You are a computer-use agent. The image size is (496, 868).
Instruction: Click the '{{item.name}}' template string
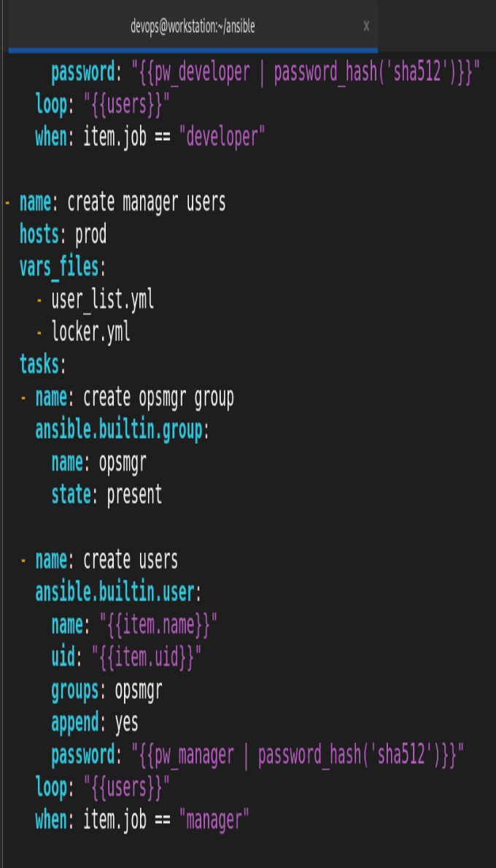[158, 625]
